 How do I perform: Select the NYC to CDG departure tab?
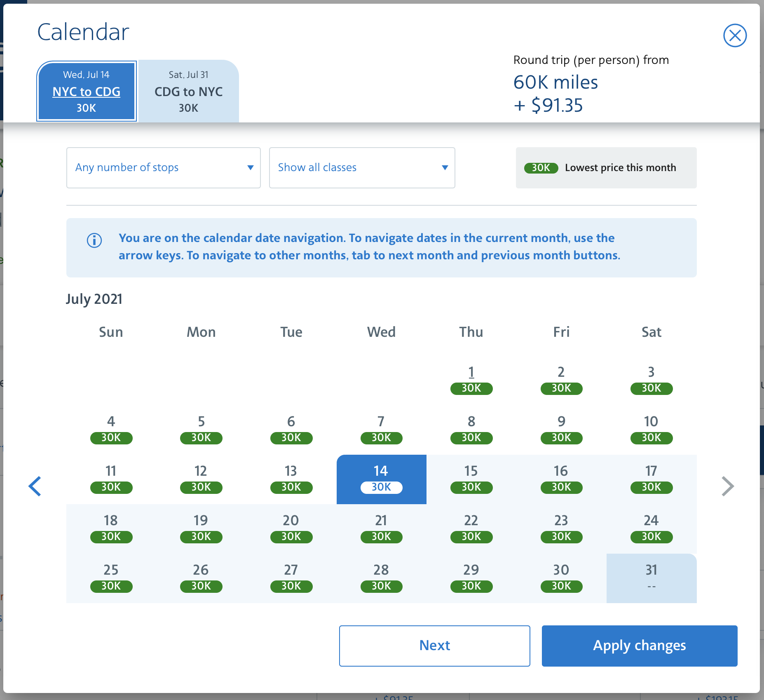(87, 91)
